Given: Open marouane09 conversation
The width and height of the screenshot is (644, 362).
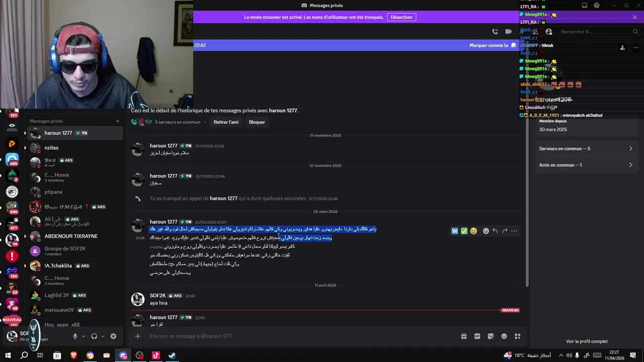Looking at the screenshot, I should [74, 310].
